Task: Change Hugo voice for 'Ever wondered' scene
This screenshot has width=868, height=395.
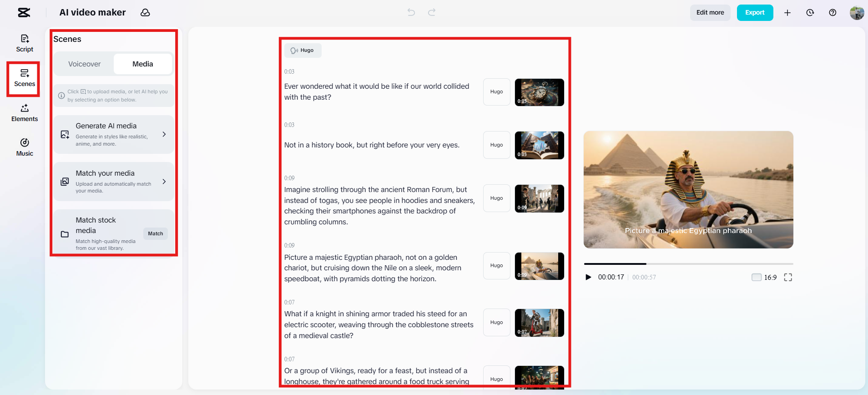Action: [497, 92]
